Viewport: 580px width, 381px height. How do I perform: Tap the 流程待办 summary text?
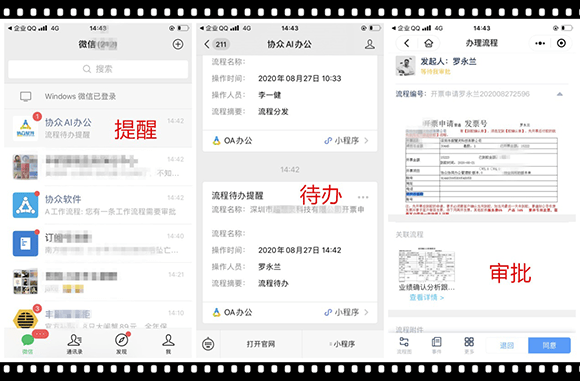(273, 284)
